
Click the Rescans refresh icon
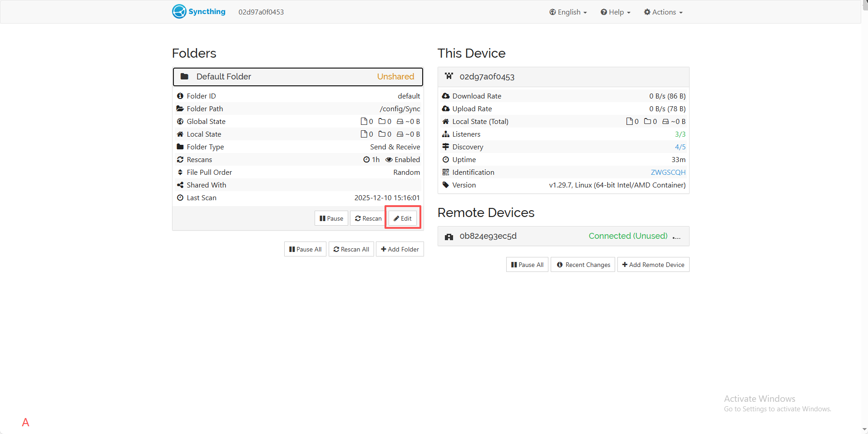pyautogui.click(x=180, y=159)
